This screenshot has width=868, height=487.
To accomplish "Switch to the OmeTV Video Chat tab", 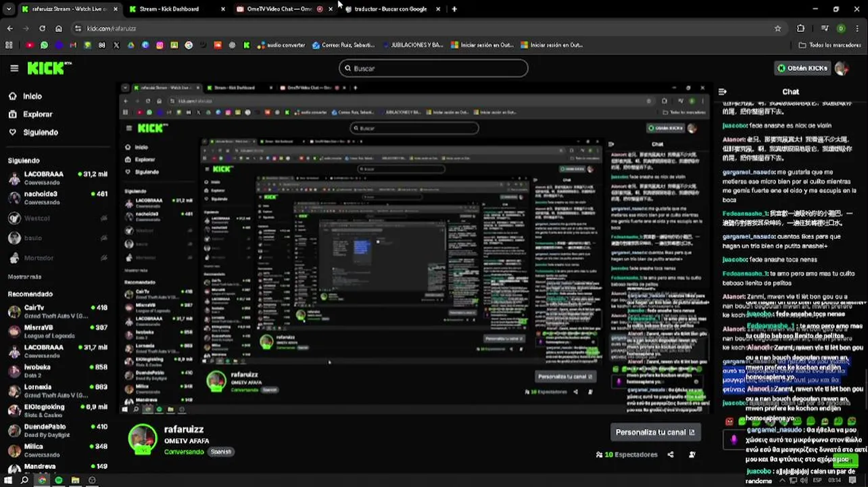I will 284,9.
